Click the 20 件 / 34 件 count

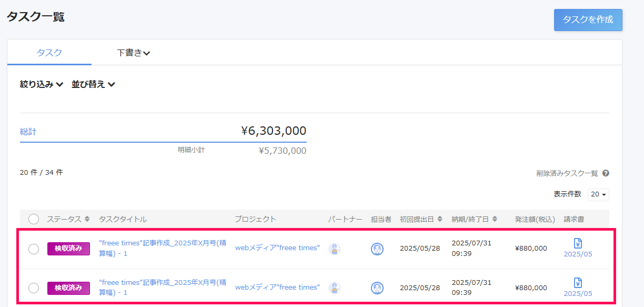click(42, 172)
